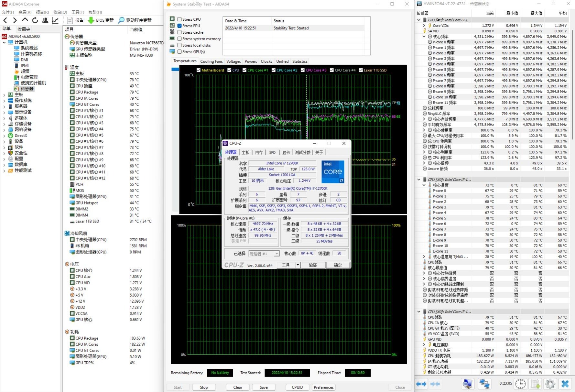Image resolution: width=575 pixels, height=392 pixels.
Task: Click the Save button in Stability Test
Action: pyautogui.click(x=264, y=387)
